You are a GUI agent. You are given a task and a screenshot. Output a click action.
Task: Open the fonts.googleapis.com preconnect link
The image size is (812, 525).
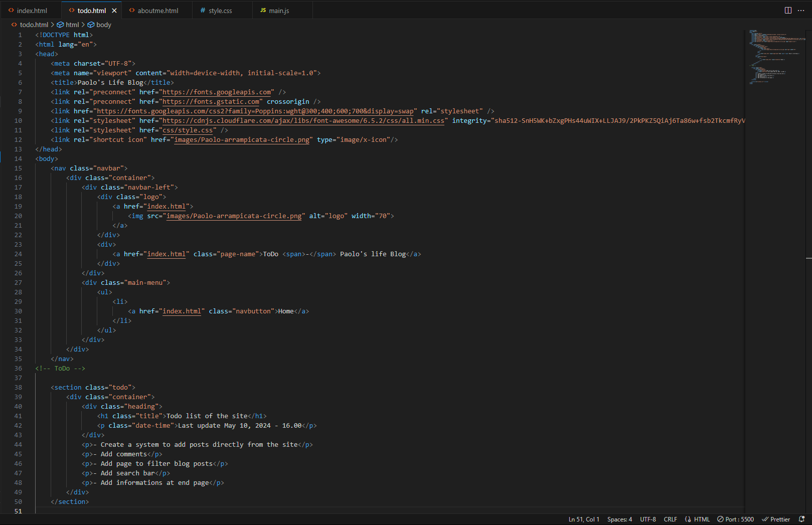(x=217, y=92)
